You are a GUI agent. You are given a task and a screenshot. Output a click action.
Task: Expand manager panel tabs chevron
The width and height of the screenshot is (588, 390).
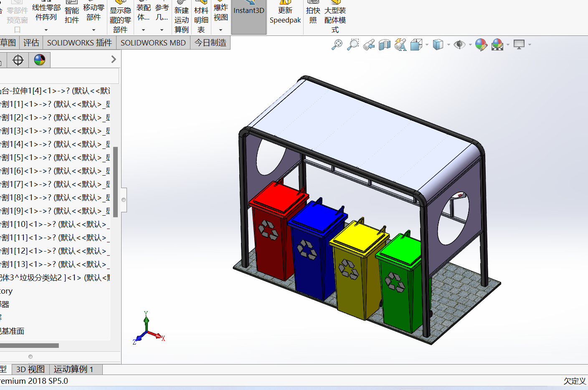pos(114,59)
